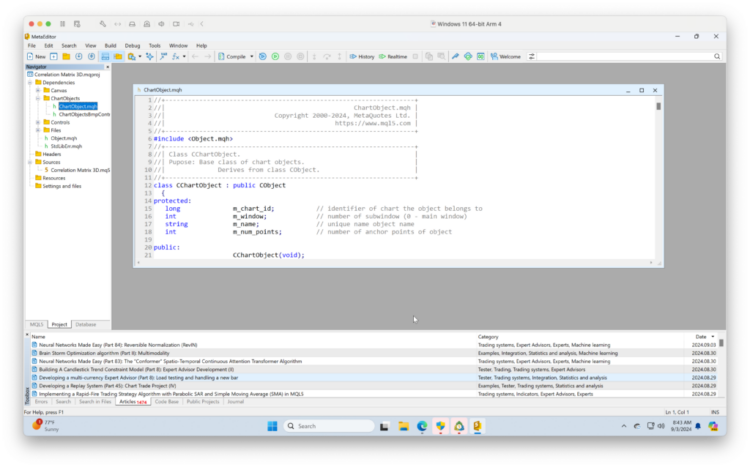Click the code editor vertical scrollbar thumb
Viewport: 750px width, 467px height.
pyautogui.click(x=659, y=106)
